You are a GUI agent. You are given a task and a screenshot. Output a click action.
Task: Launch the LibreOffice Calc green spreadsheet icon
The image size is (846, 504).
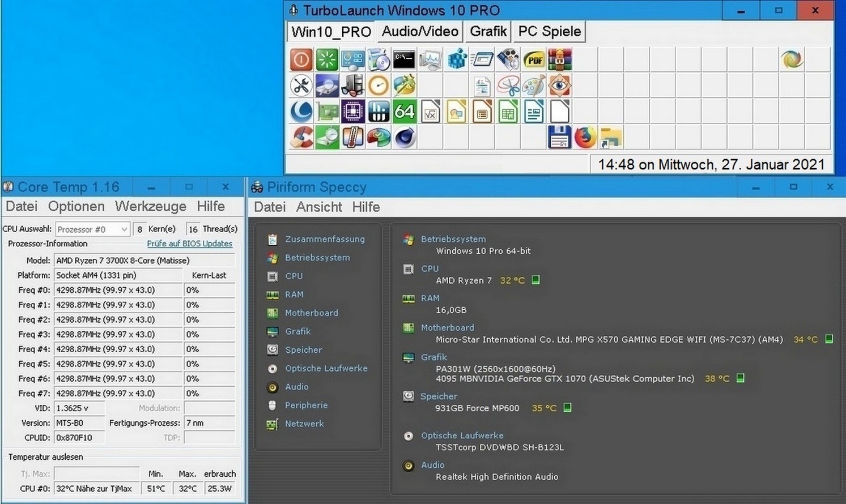click(x=508, y=112)
